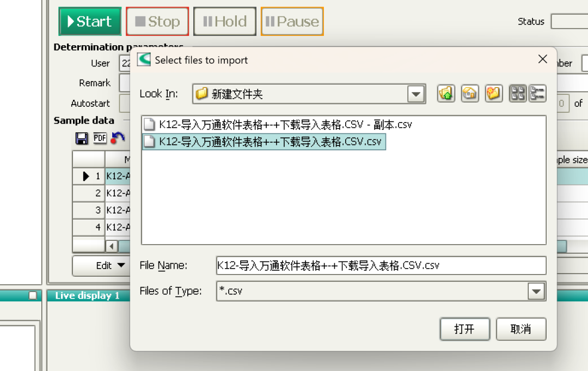
Task: Select the file icon of the 副本.csv entry
Action: (149, 124)
